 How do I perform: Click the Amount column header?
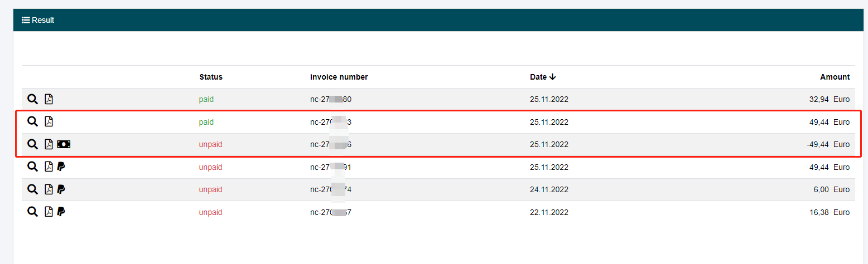pos(835,77)
